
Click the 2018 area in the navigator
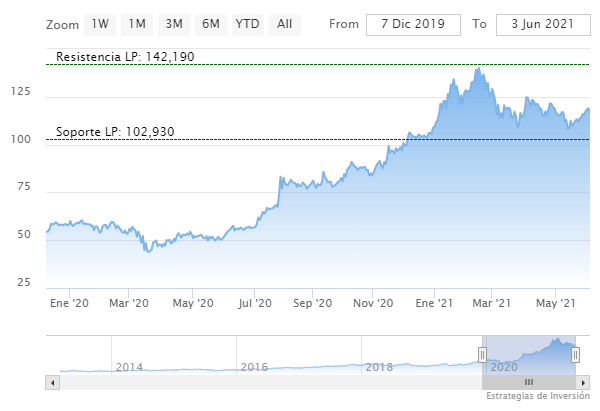(x=380, y=367)
